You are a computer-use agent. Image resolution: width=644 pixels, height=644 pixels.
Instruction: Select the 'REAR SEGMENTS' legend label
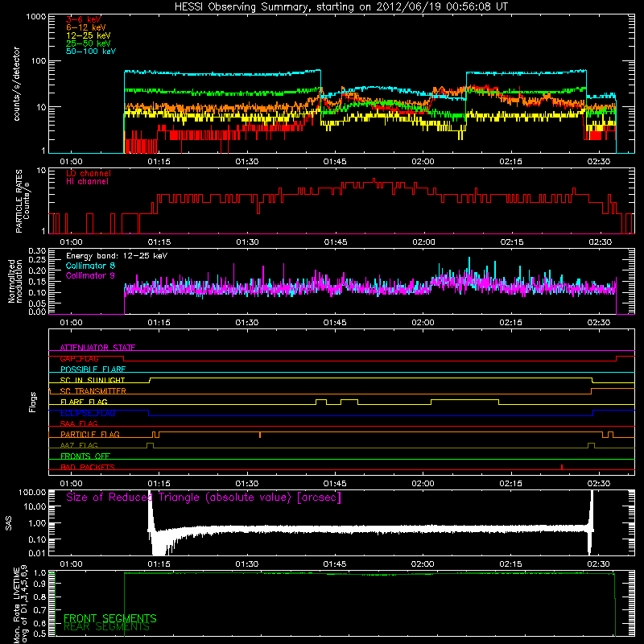pos(107,627)
